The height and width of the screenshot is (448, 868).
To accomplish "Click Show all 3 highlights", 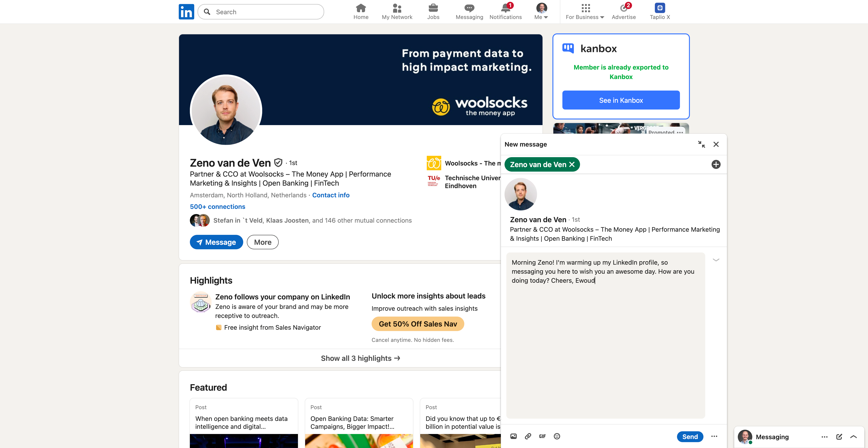I will [360, 358].
